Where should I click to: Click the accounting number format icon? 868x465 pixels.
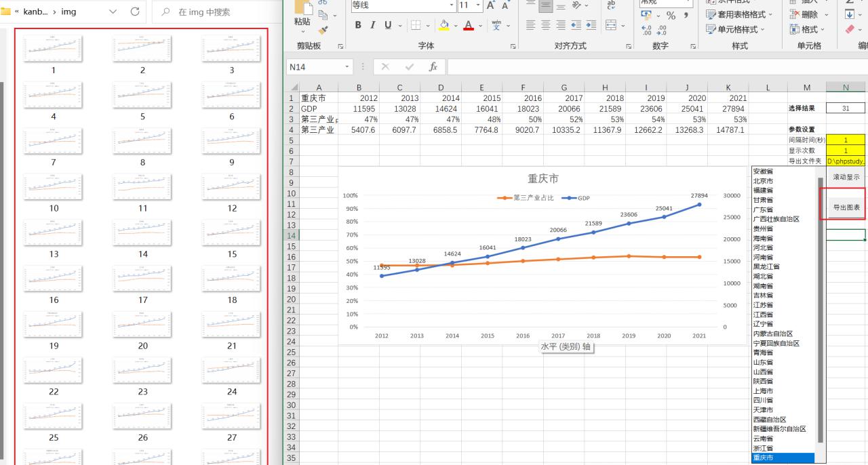646,15
